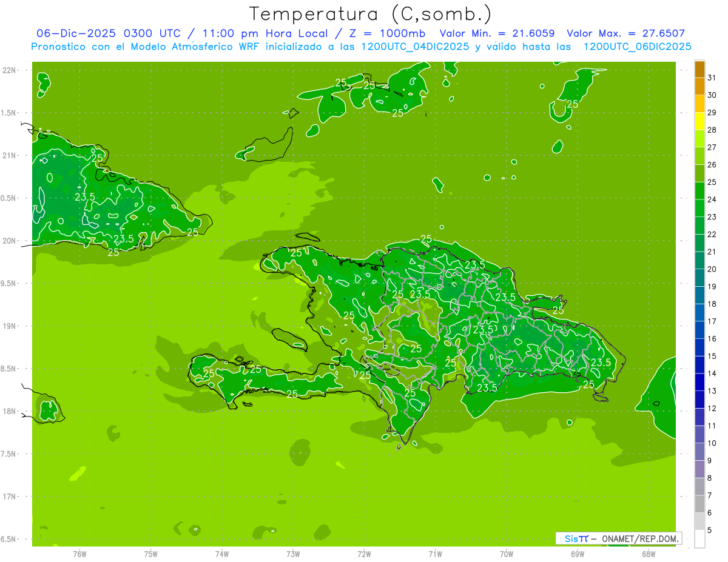Click the "1200UTC_06DIC2025" valid-until time text
Image resolution: width=728 pixels, height=562 pixels.
[637, 46]
